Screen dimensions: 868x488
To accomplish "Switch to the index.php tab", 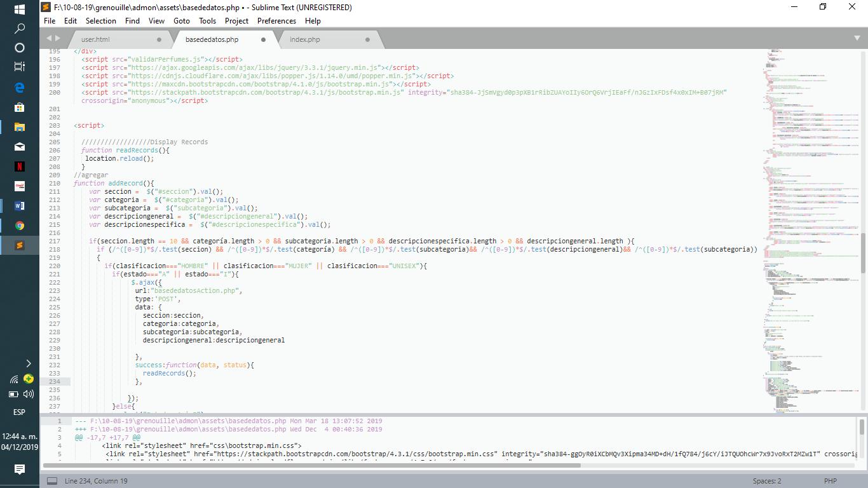I will 305,39.
